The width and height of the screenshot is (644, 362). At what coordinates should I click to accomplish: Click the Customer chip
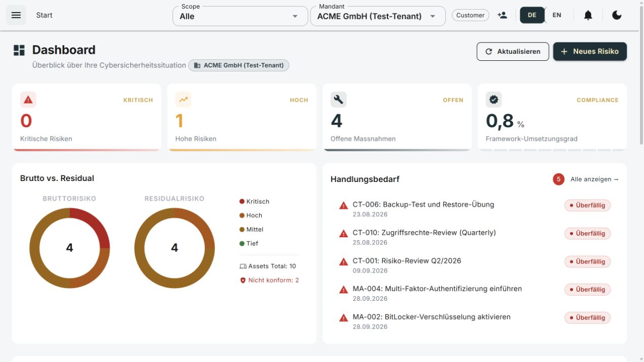coord(470,15)
